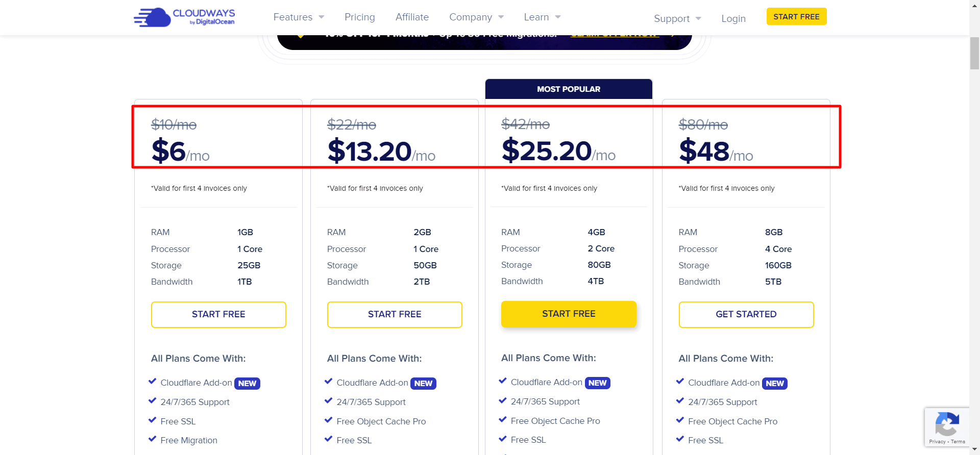Viewport: 980px width, 455px height.
Task: Open the Support dropdown menu
Action: pyautogui.click(x=677, y=19)
